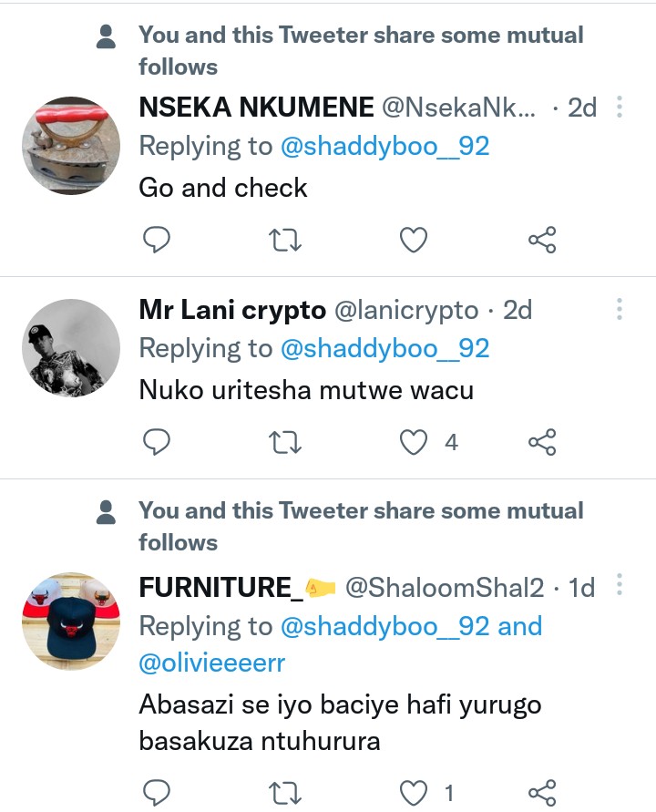Image resolution: width=656 pixels, height=812 pixels.
Task: Like the FURNITURE_ tweet
Action: pyautogui.click(x=415, y=793)
